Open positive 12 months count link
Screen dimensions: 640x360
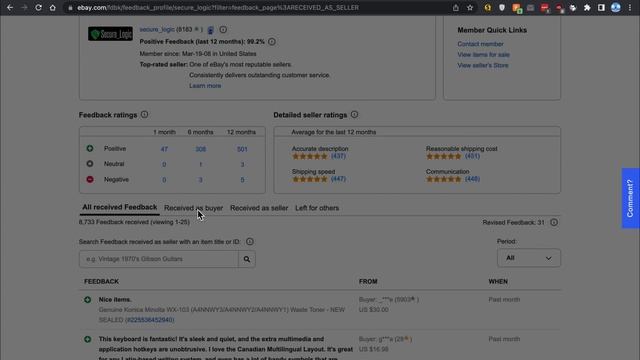pos(242,149)
